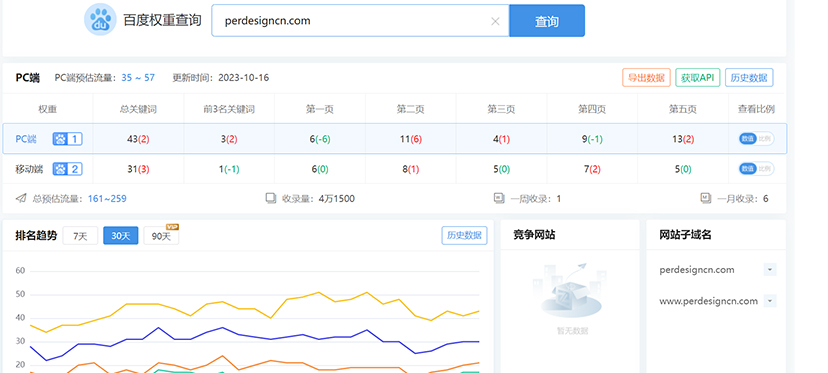
Task: Click PC端 总关键词 value 43(2)
Action: [138, 139]
